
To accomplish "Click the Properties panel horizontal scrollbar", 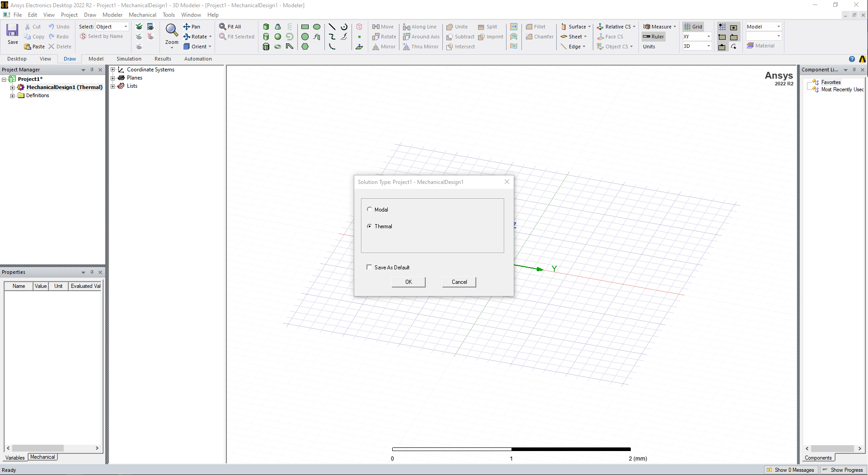I will (38, 448).
